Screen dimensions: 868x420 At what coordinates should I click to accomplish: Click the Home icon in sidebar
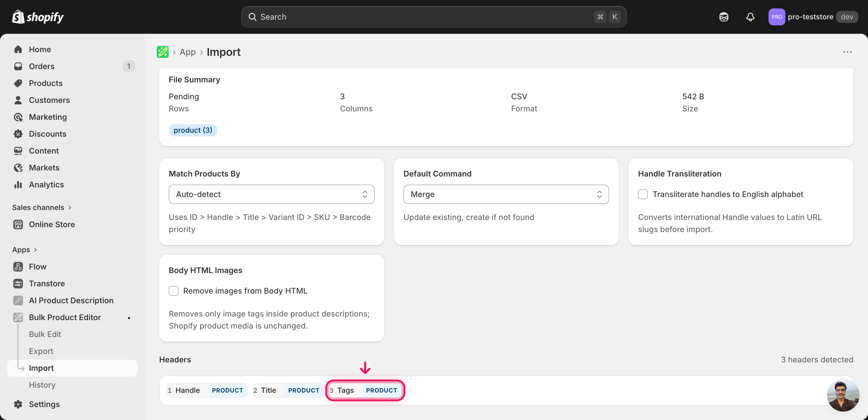pyautogui.click(x=18, y=49)
